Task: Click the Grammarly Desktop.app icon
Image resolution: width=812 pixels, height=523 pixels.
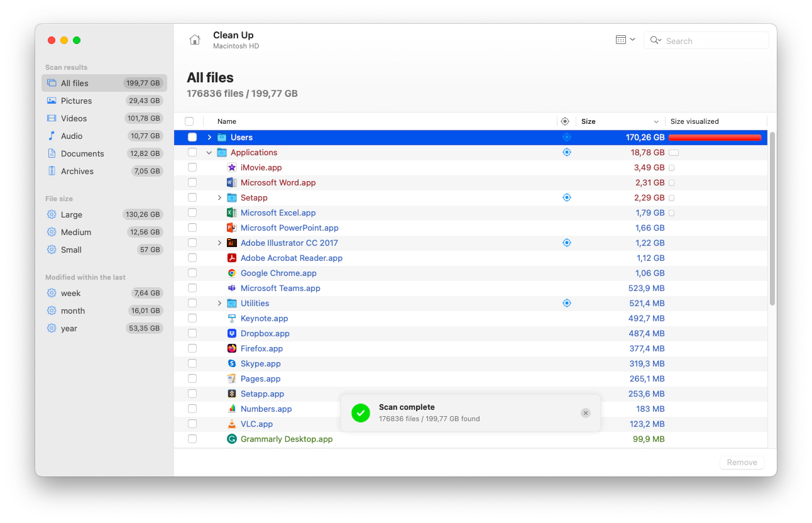Action: 231,439
